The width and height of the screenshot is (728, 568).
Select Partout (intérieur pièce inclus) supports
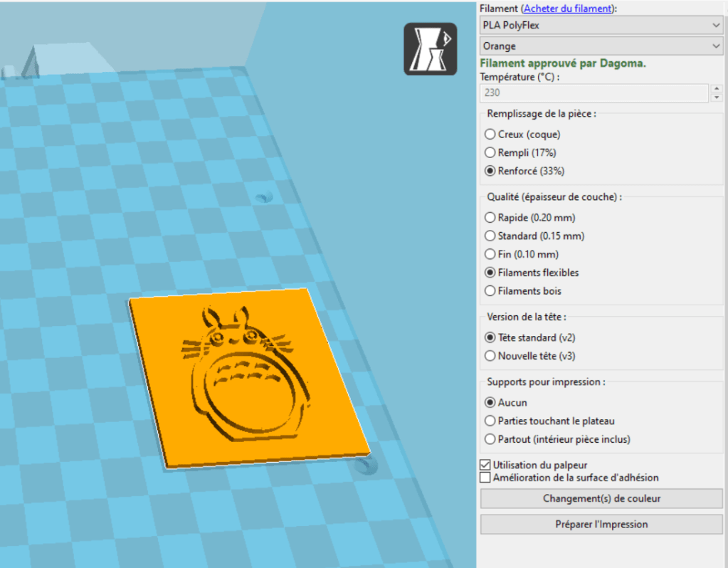(490, 439)
